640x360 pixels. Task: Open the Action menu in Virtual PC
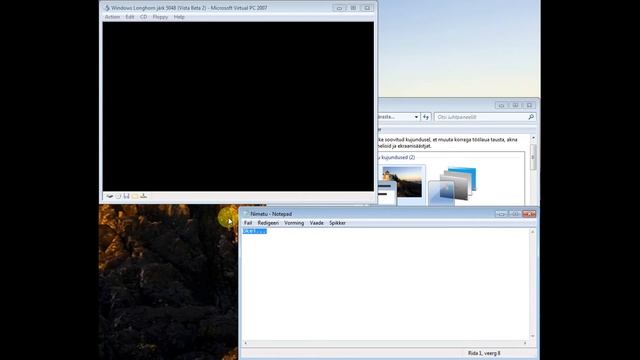tap(112, 17)
